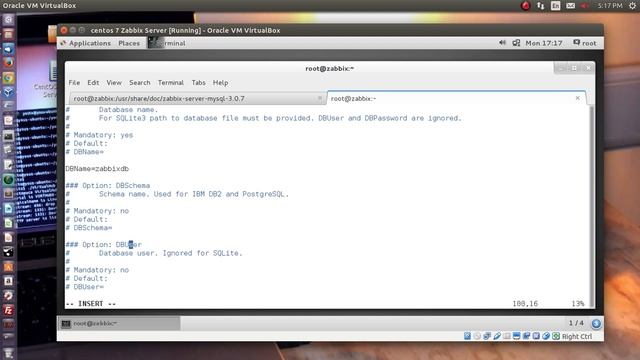Click the VirtualBox network status icon

pos(487,336)
